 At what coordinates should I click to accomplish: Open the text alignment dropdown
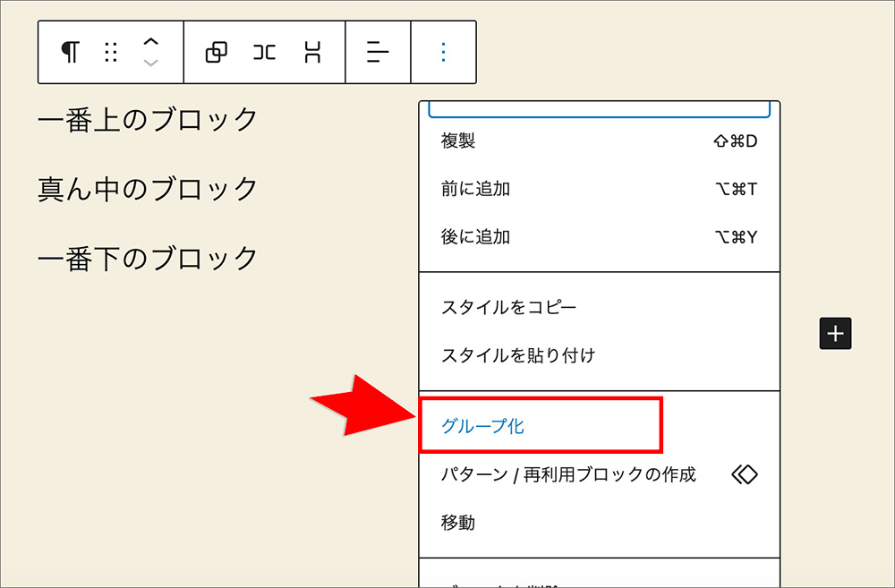(x=378, y=53)
